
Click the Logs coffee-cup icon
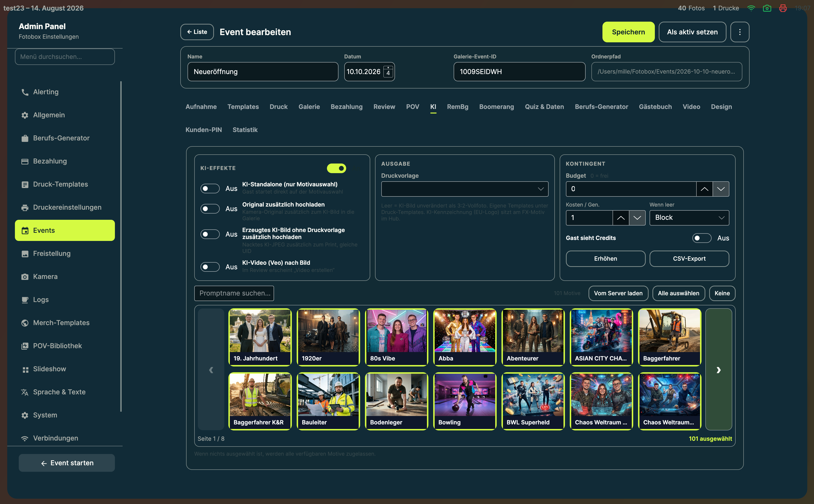(x=25, y=300)
